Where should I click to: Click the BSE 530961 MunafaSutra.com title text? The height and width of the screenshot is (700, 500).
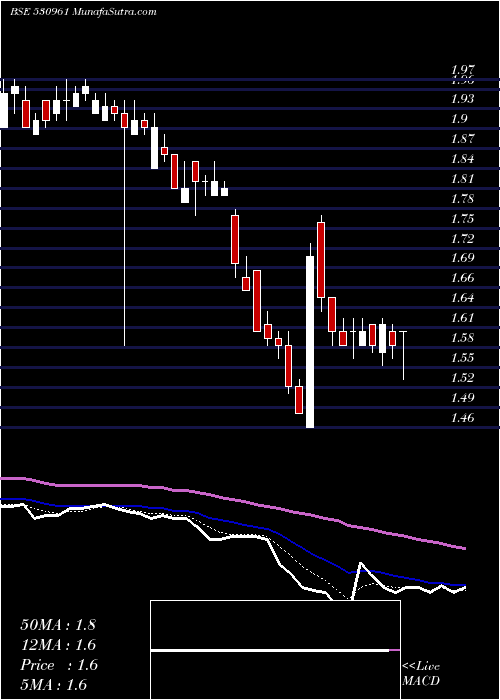83,12
